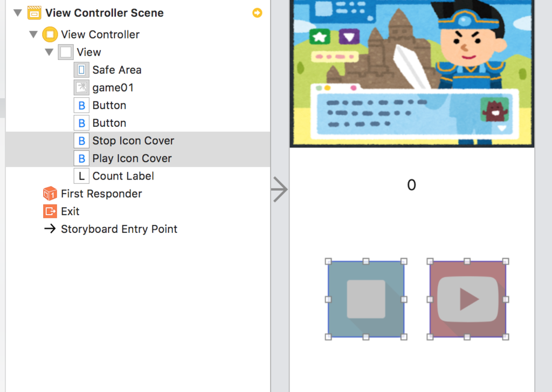The width and height of the screenshot is (552, 392).
Task: Select the View row text
Action: (89, 52)
